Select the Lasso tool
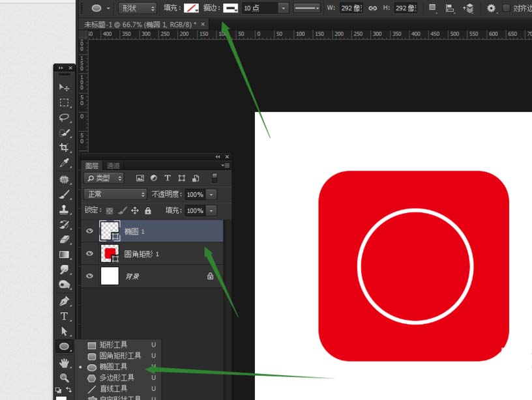The image size is (532, 400). 64,117
